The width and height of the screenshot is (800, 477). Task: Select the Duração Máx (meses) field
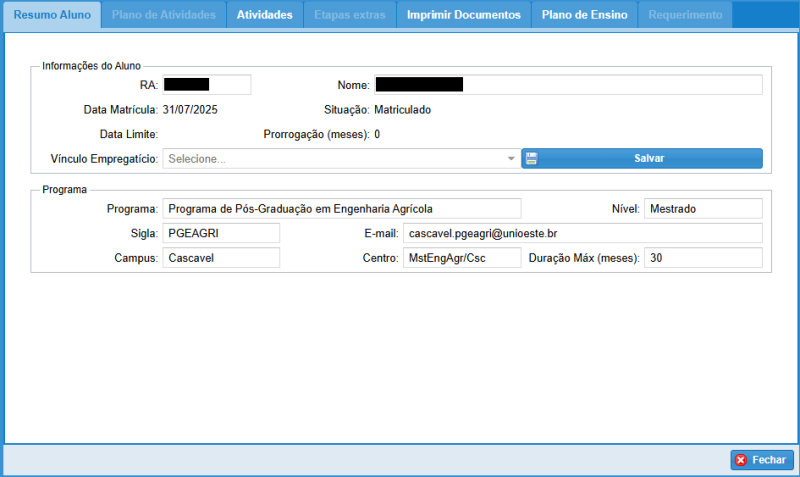point(702,258)
